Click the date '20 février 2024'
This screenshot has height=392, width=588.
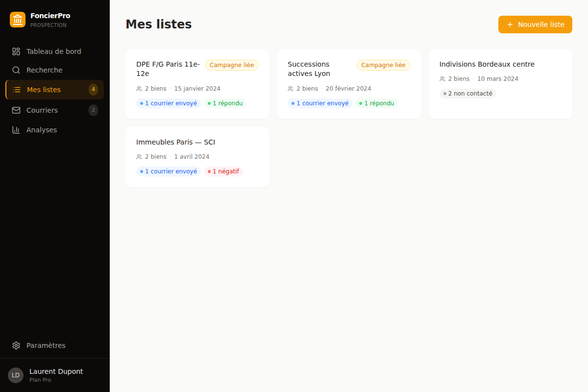[x=348, y=89]
